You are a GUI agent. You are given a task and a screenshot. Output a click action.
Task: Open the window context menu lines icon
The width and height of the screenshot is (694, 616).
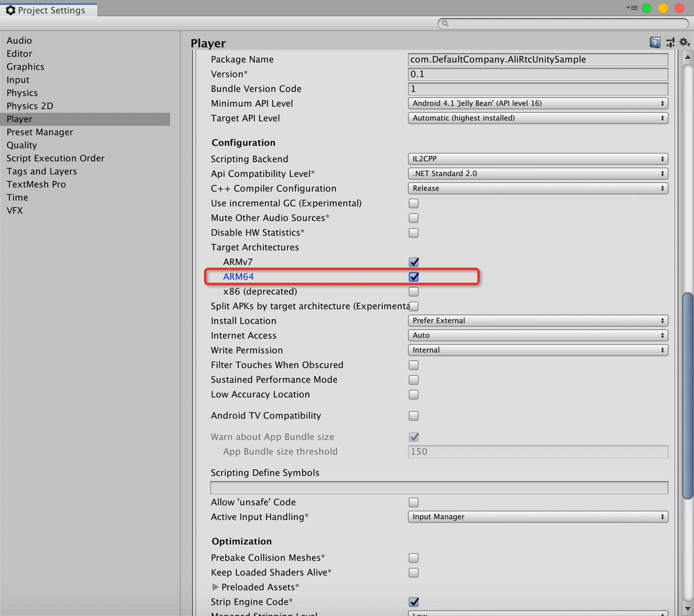click(x=632, y=8)
